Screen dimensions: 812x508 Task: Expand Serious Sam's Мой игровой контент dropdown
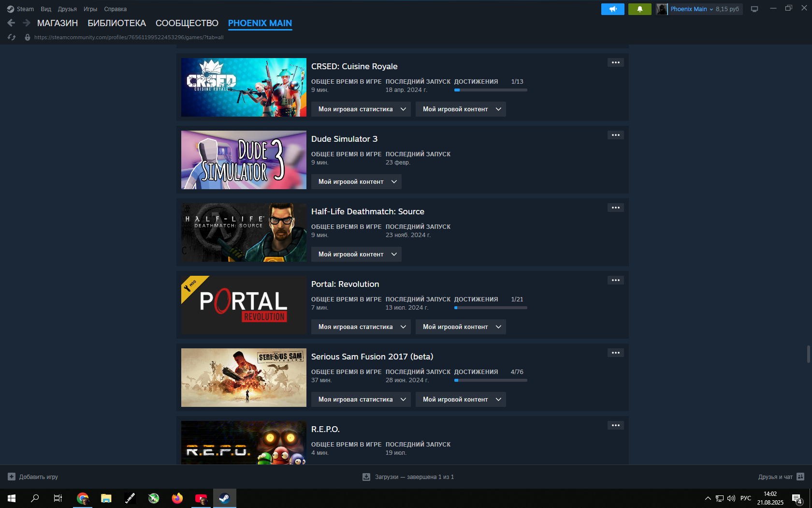pyautogui.click(x=461, y=400)
